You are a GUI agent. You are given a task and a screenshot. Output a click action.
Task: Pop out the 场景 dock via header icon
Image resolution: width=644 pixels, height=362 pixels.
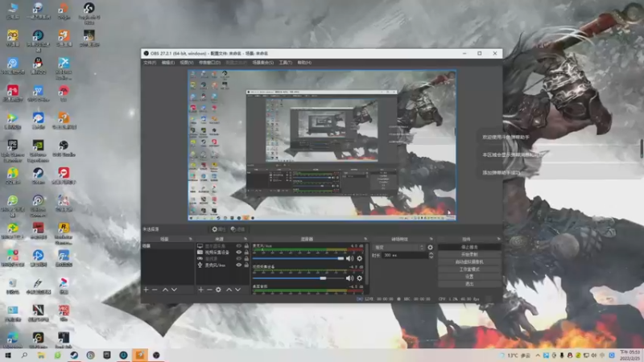[190, 239]
